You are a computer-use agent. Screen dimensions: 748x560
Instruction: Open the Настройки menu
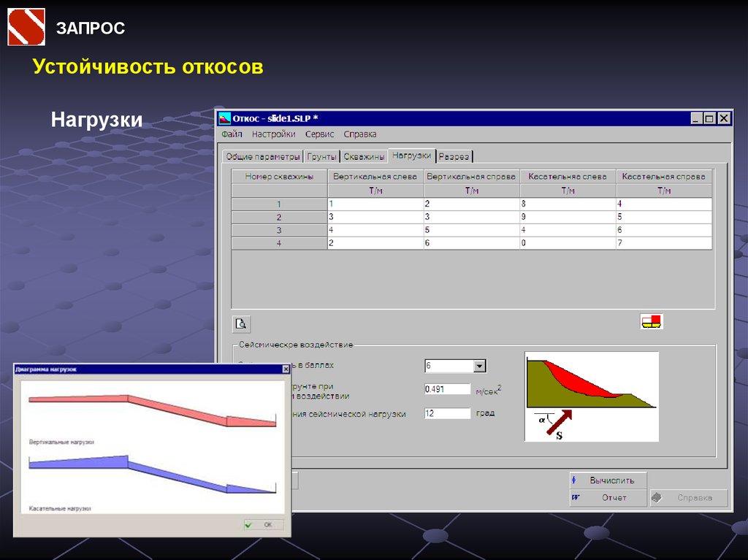pos(273,134)
